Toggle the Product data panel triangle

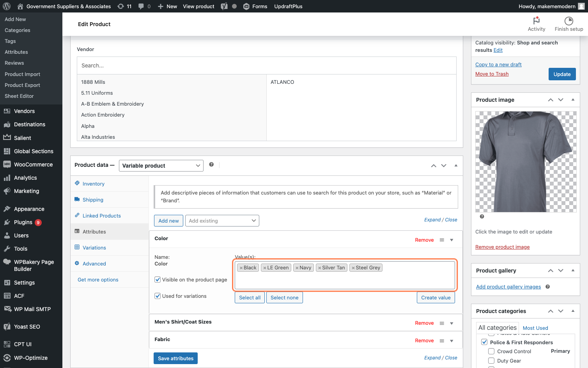click(x=456, y=165)
